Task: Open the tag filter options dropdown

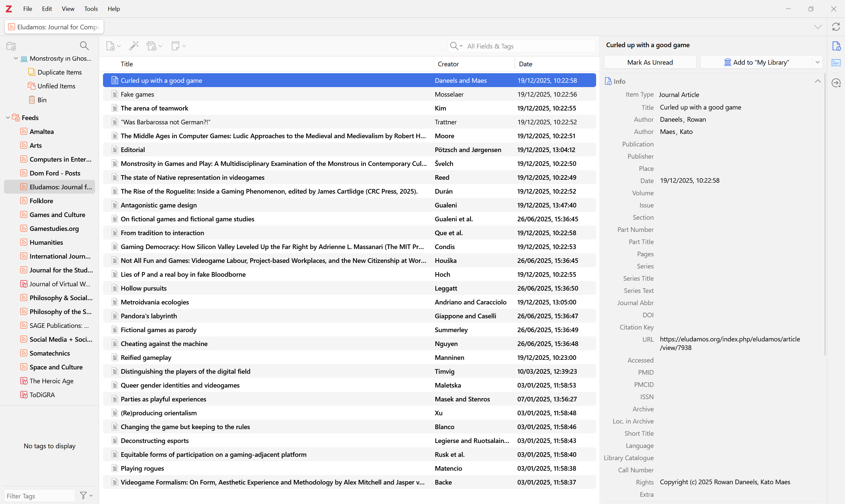Action: point(86,495)
